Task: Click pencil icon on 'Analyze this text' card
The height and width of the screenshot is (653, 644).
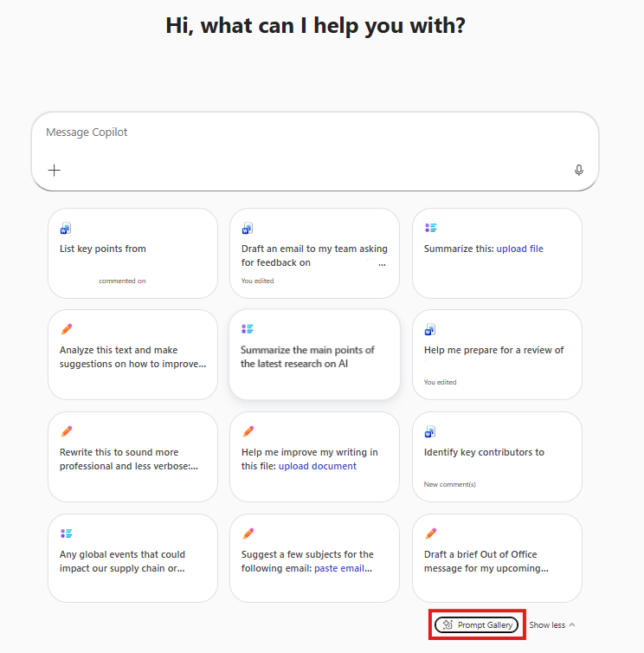Action: (66, 329)
